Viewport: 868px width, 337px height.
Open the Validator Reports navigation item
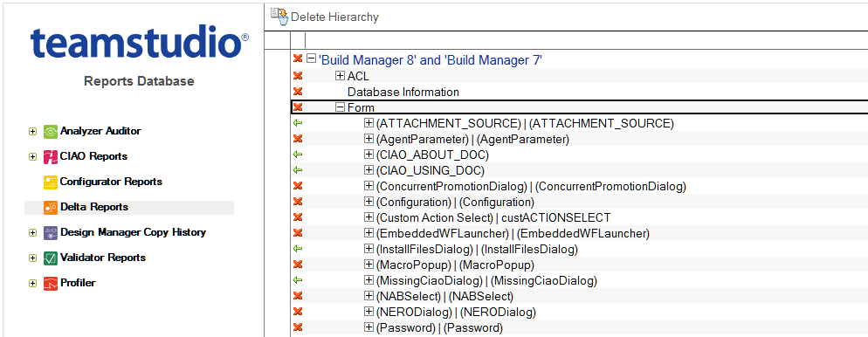[103, 258]
